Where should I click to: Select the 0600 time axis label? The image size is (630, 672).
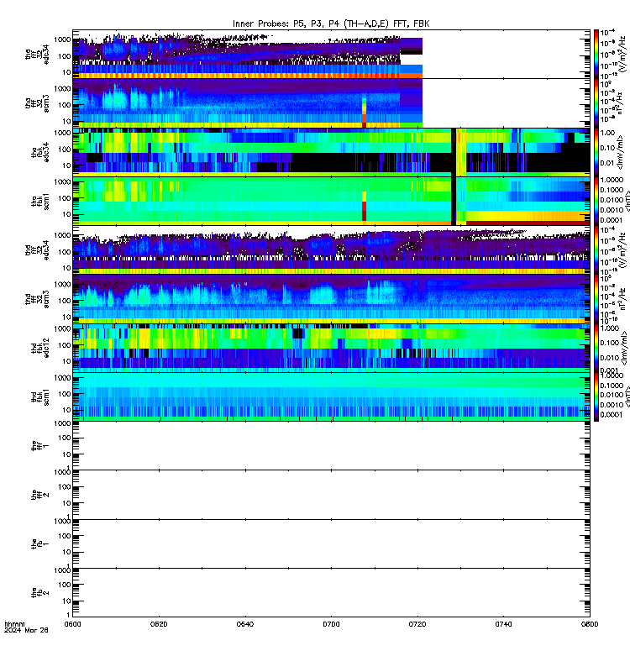(x=73, y=624)
